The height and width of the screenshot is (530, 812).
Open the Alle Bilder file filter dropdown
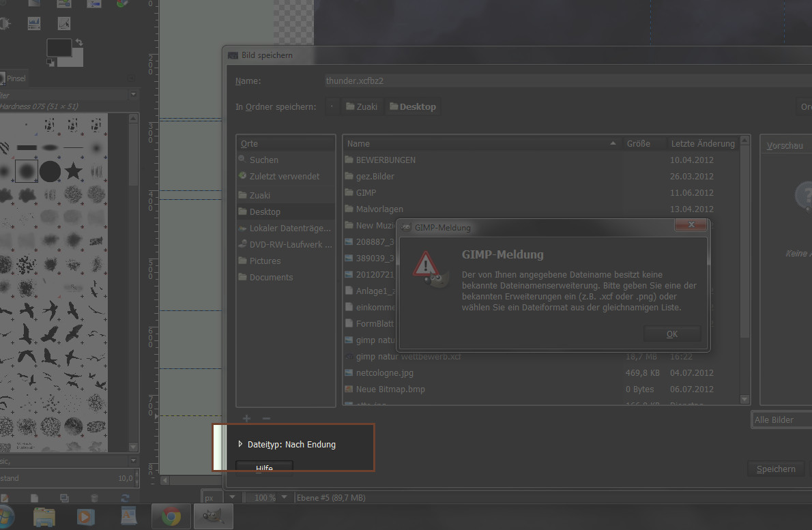point(781,419)
